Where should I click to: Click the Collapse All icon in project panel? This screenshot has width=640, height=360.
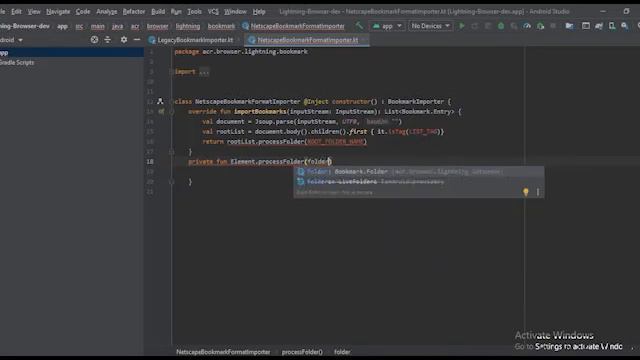107,40
